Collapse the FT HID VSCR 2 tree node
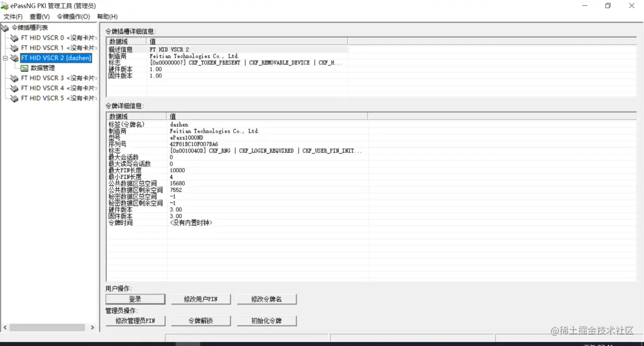 click(5, 58)
